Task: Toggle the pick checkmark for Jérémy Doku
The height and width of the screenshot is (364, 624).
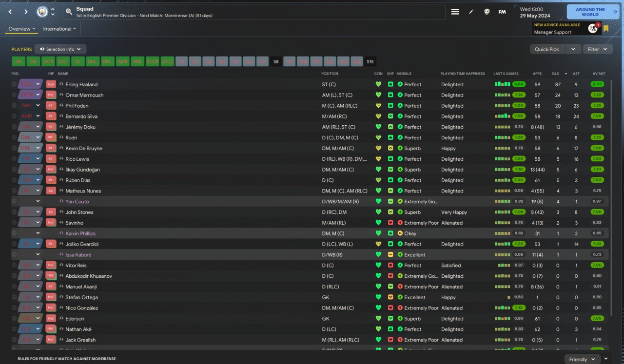Action: [14, 127]
